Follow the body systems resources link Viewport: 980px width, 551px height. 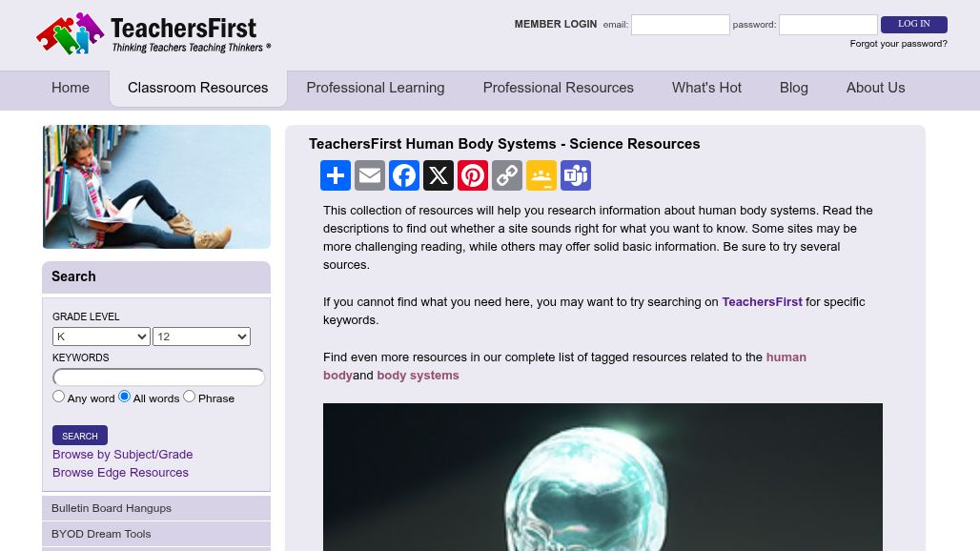(x=418, y=376)
